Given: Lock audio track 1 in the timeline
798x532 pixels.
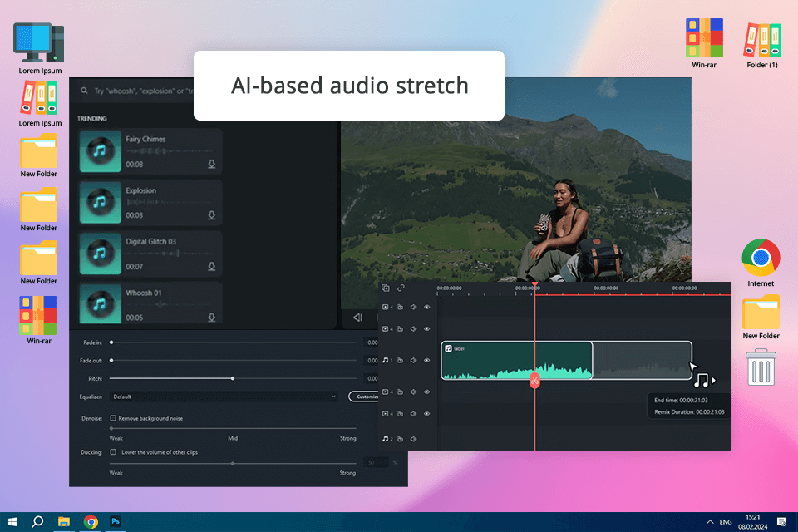Looking at the screenshot, I should point(401,361).
